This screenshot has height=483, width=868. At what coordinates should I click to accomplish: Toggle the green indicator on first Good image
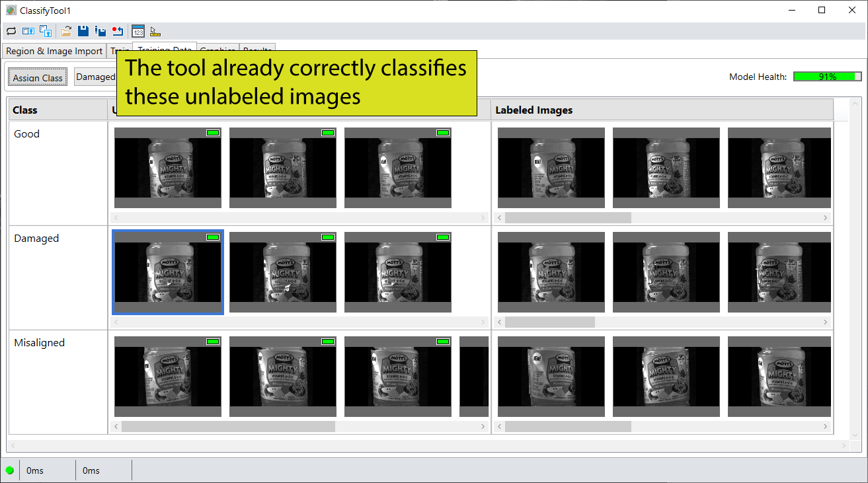point(212,132)
